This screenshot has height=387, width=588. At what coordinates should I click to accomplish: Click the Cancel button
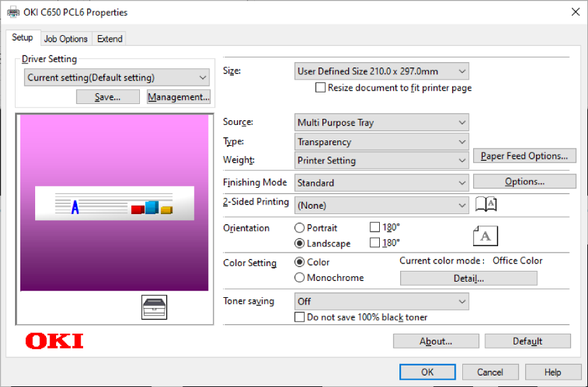pyautogui.click(x=490, y=372)
